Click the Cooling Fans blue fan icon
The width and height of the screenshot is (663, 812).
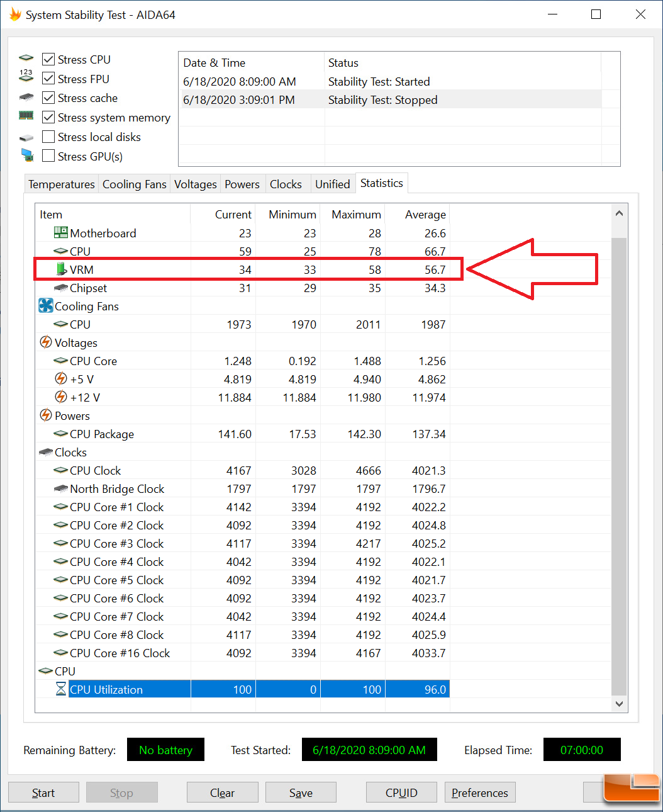click(x=46, y=306)
